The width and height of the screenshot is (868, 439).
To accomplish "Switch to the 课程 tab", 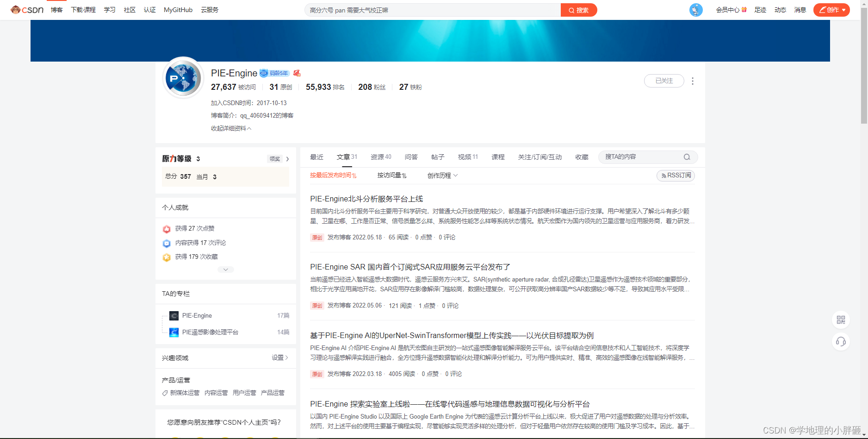I will pyautogui.click(x=498, y=157).
